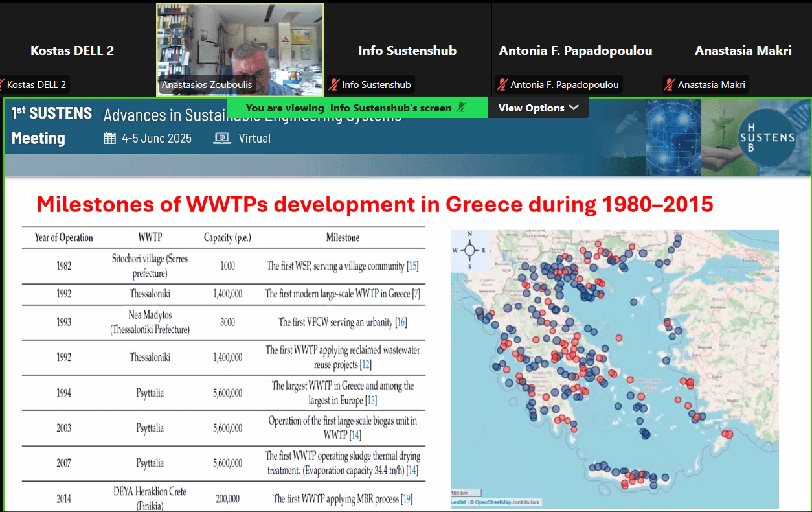Click the compass rose on the Greece map
Image resolution: width=812 pixels, height=512 pixels.
pos(471,250)
